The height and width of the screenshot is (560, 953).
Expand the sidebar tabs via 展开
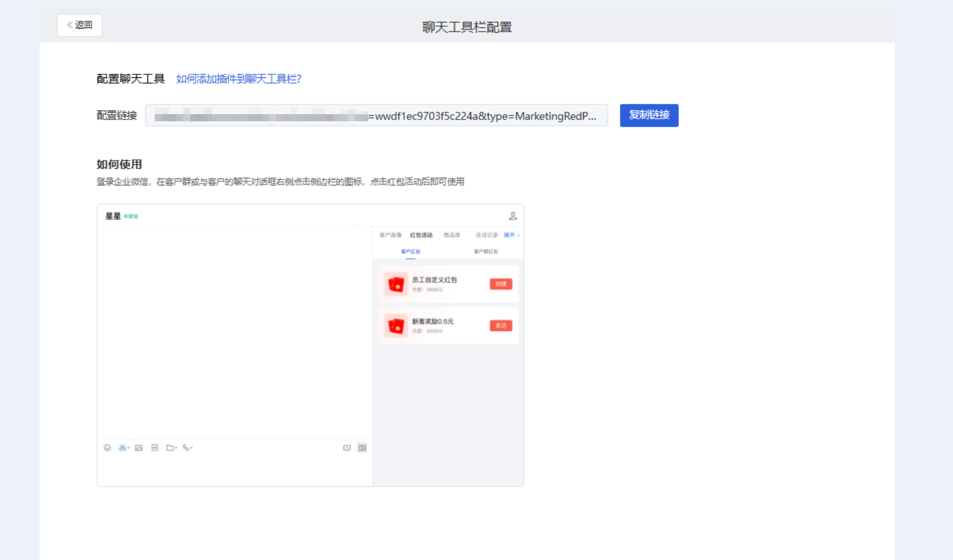click(x=512, y=235)
